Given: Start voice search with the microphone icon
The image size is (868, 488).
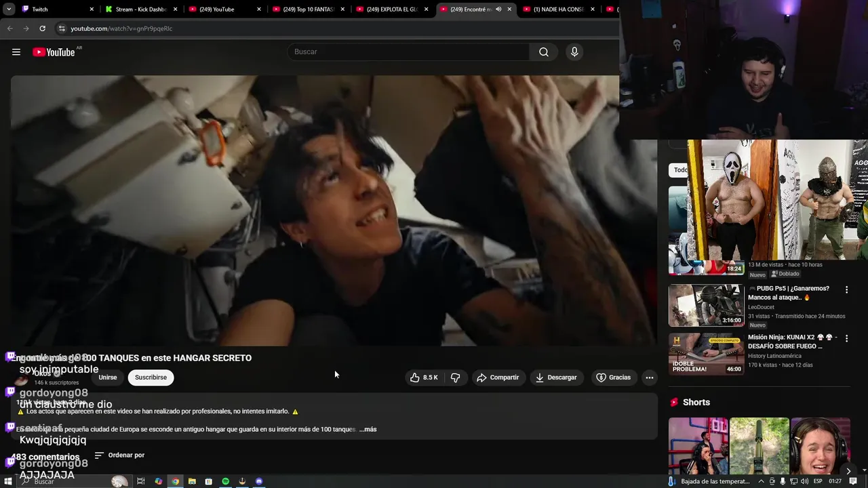Looking at the screenshot, I should [574, 52].
